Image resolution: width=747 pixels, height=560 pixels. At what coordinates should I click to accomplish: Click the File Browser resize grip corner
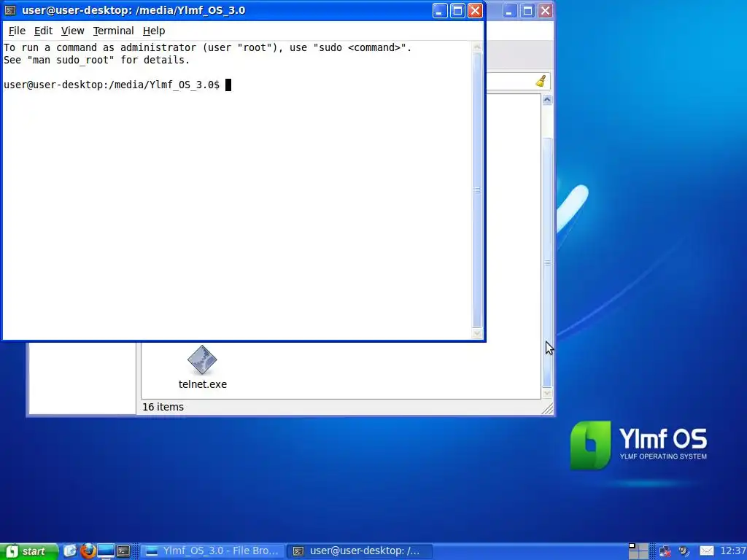point(547,408)
